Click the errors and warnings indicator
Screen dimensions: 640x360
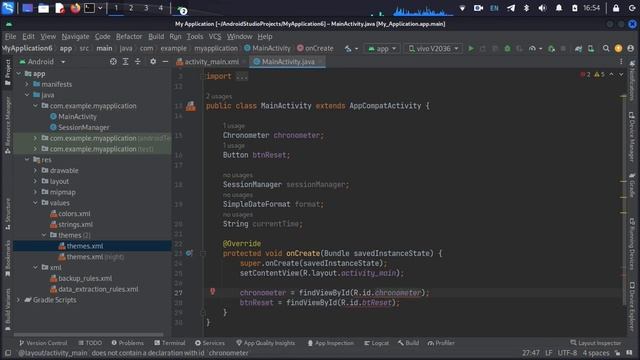pos(592,74)
